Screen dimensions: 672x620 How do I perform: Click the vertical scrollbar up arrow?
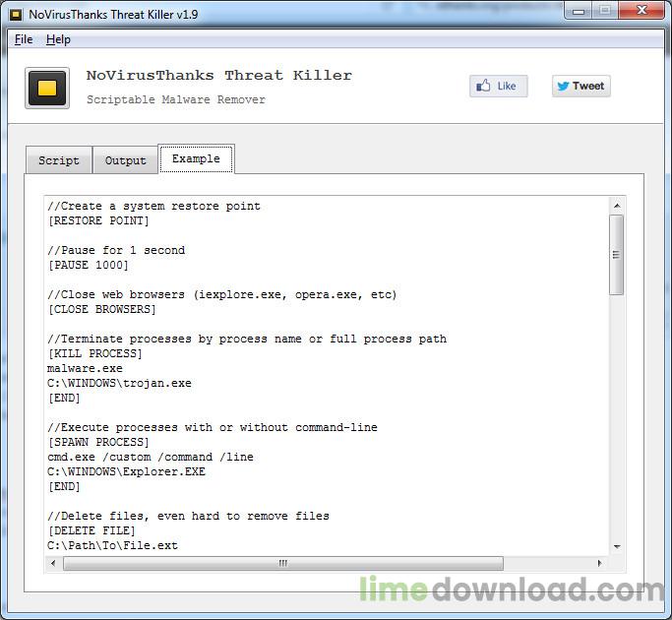point(617,206)
